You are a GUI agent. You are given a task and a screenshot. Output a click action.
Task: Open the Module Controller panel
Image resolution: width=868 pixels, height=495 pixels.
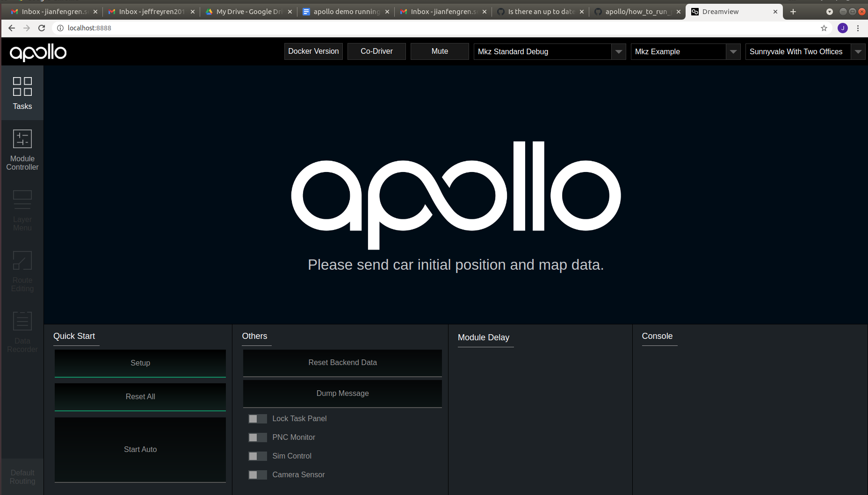22,149
